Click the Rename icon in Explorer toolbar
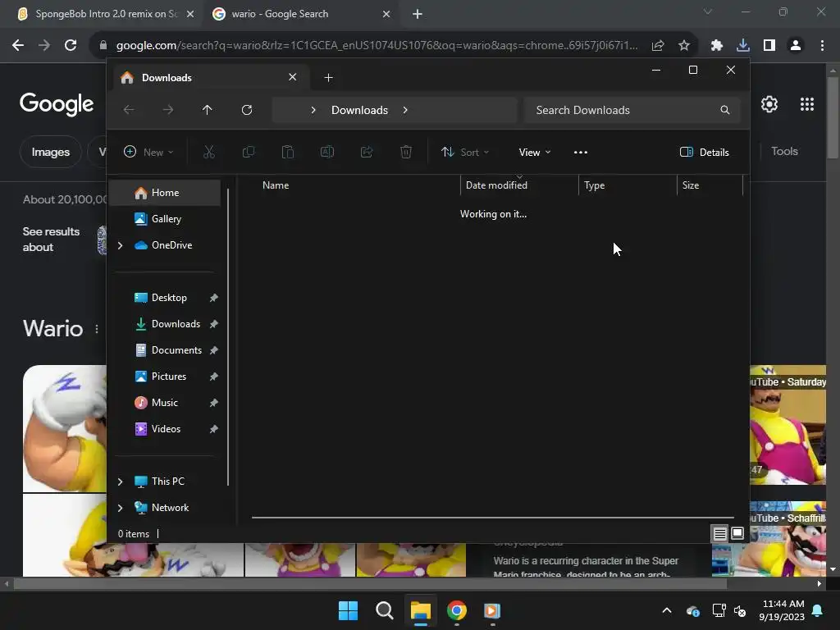Viewport: 840px width, 630px height. [326, 152]
